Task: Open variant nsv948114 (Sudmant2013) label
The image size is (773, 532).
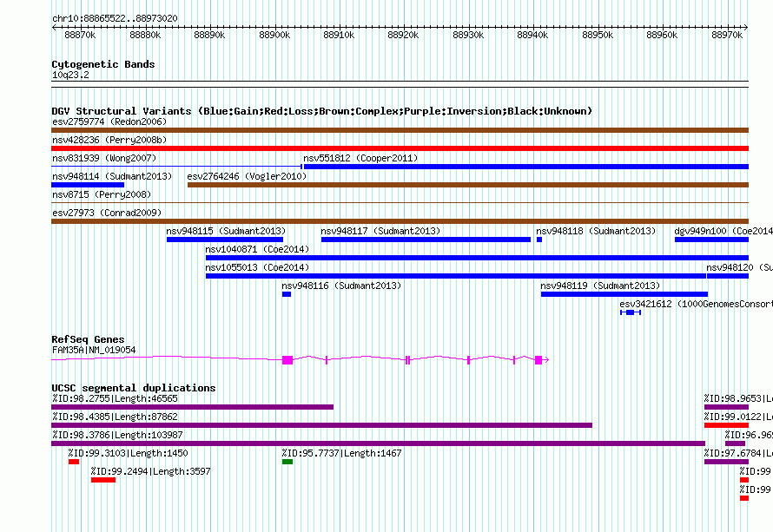Action: tap(112, 176)
